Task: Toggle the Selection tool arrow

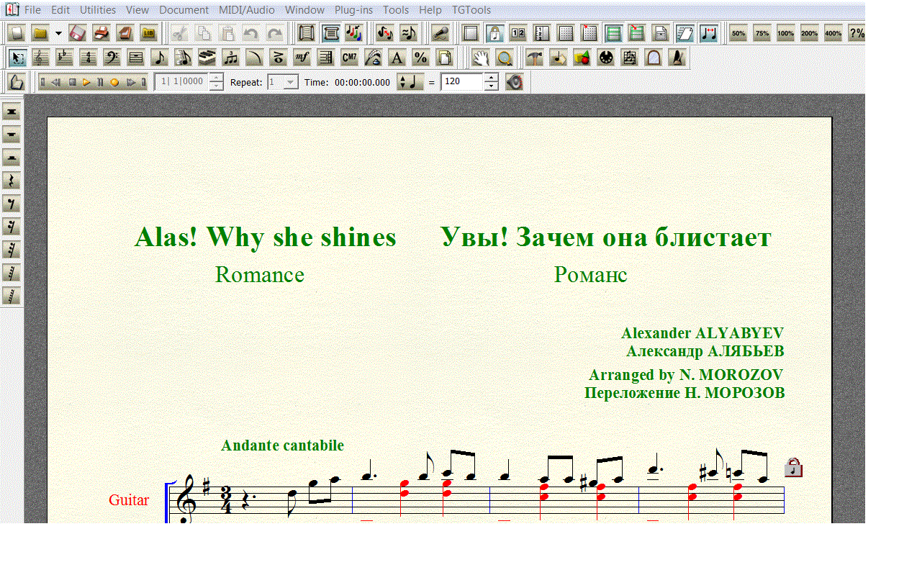Action: [18, 58]
